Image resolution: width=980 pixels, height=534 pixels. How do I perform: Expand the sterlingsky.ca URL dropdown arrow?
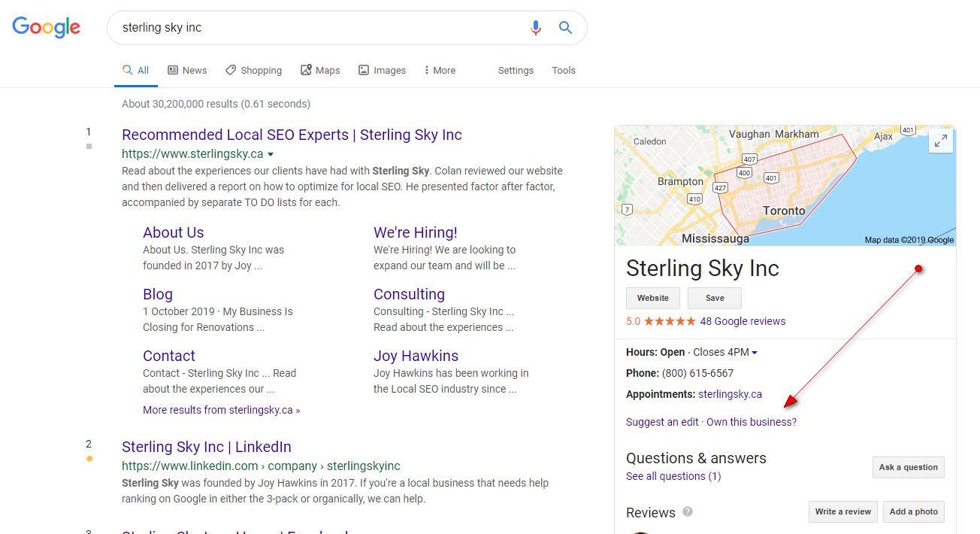pos(271,154)
